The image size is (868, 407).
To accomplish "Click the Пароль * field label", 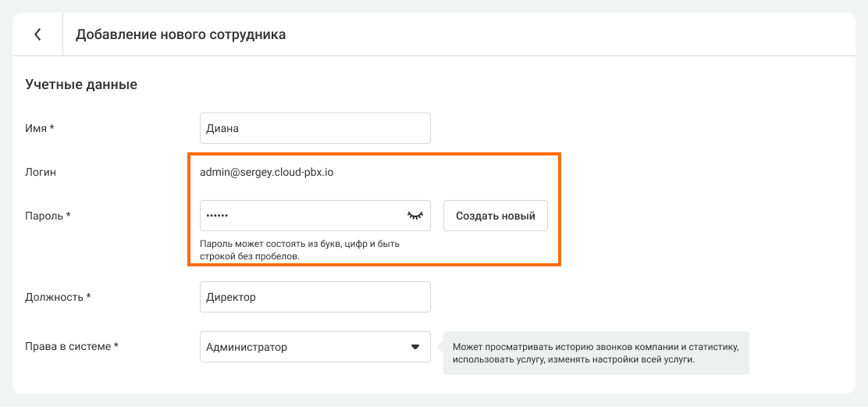I will [x=48, y=216].
